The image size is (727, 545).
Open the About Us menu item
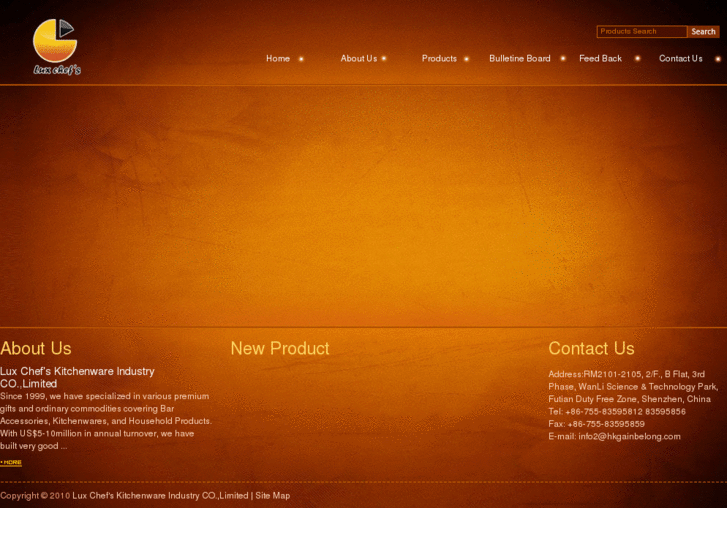tap(359, 58)
